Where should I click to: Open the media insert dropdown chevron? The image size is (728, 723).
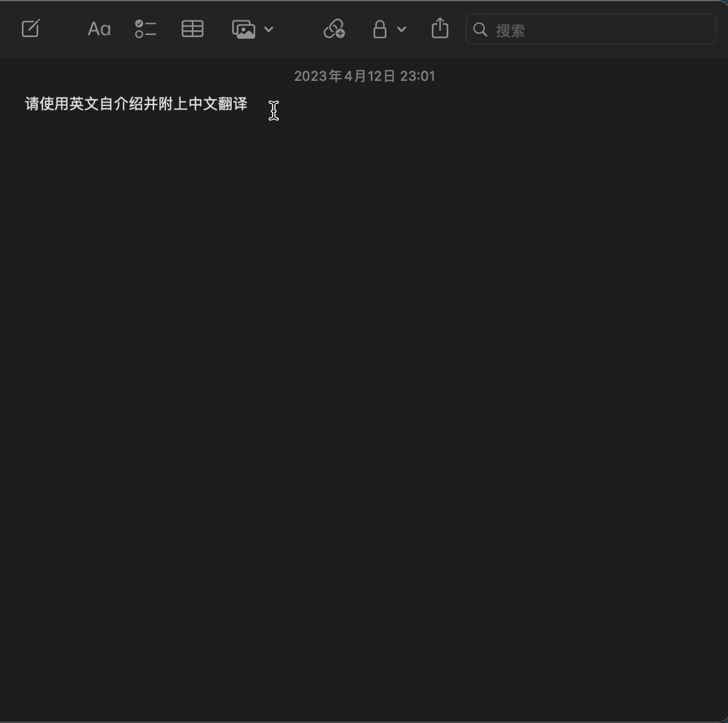(269, 29)
